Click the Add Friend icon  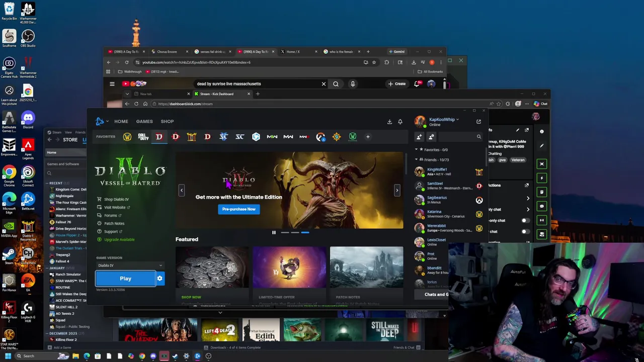click(420, 137)
